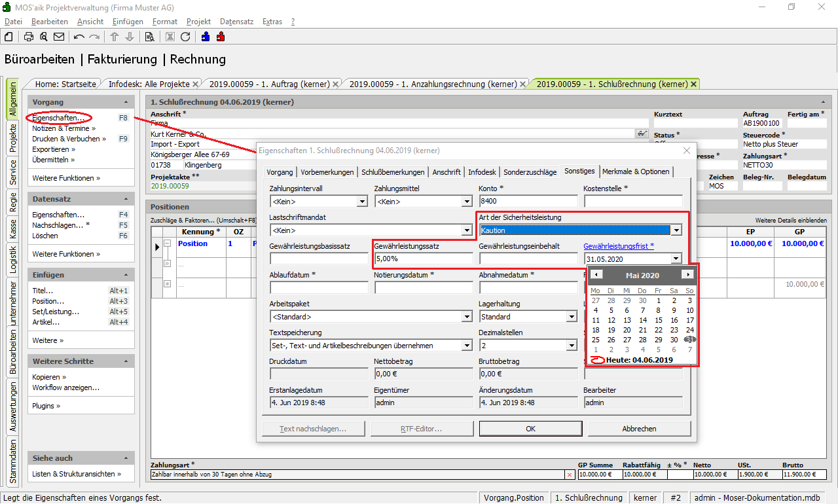Click the blue puzzle piece icon
The width and height of the screenshot is (838, 504).
206,37
